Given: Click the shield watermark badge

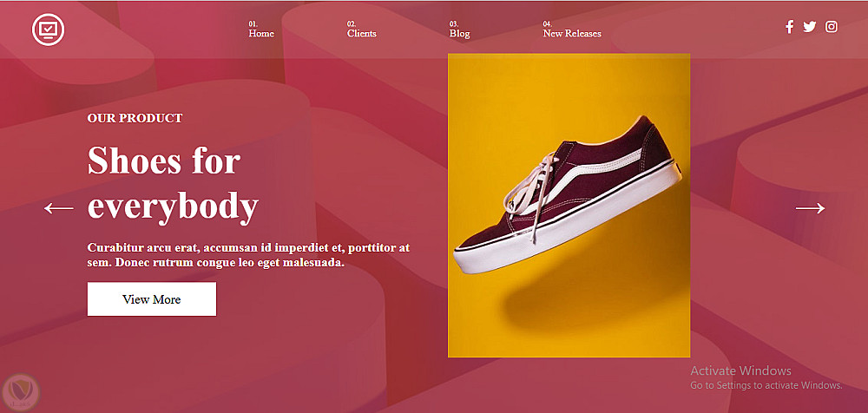Looking at the screenshot, I should tap(21, 392).
